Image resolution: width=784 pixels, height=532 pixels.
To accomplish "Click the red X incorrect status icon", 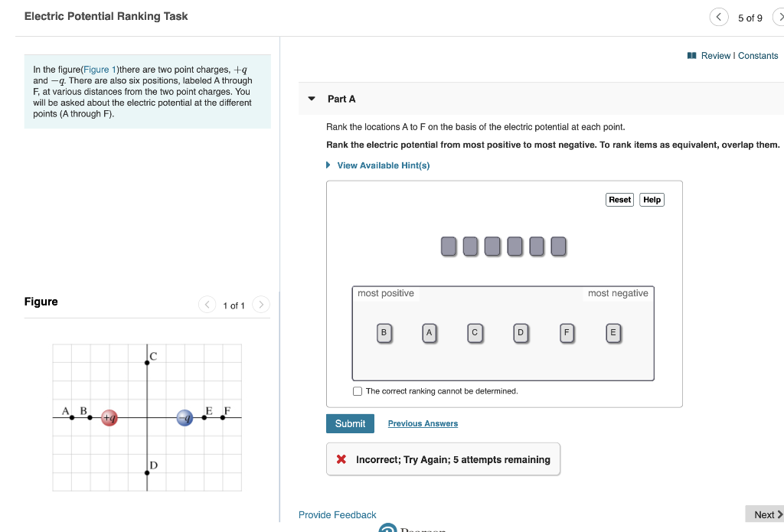I will [x=342, y=459].
